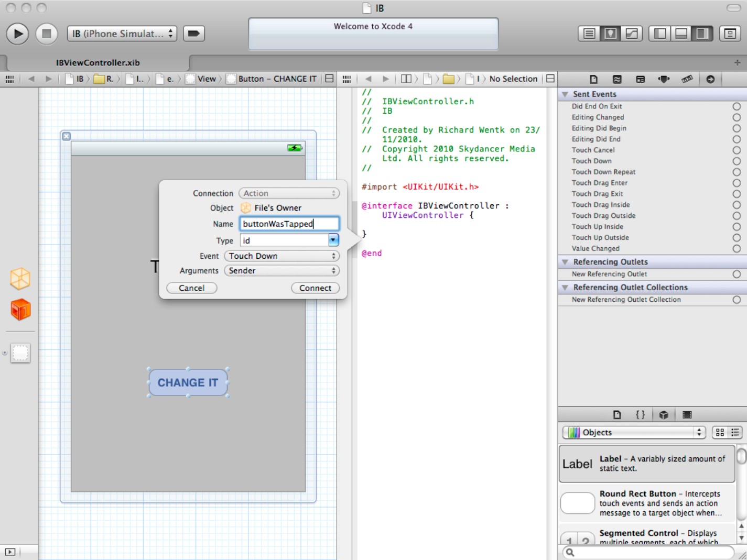Show the Quick Help inspector

[x=617, y=79]
